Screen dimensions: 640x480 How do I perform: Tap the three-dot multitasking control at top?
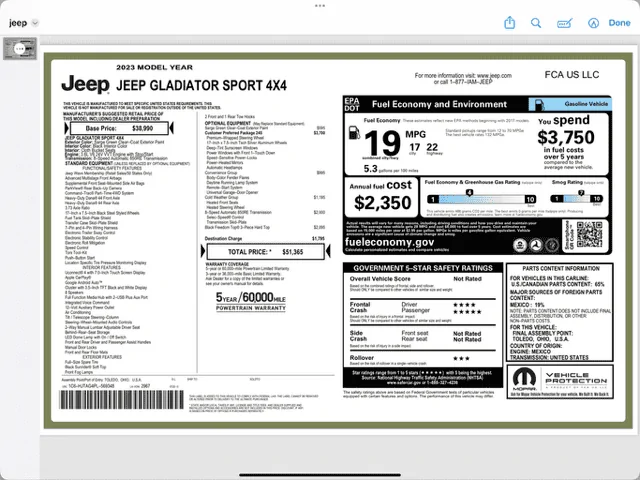point(320,6)
